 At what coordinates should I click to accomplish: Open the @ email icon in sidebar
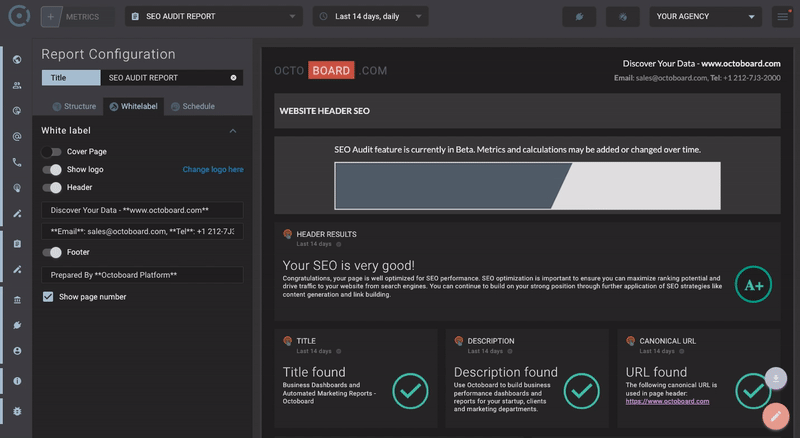click(17, 137)
